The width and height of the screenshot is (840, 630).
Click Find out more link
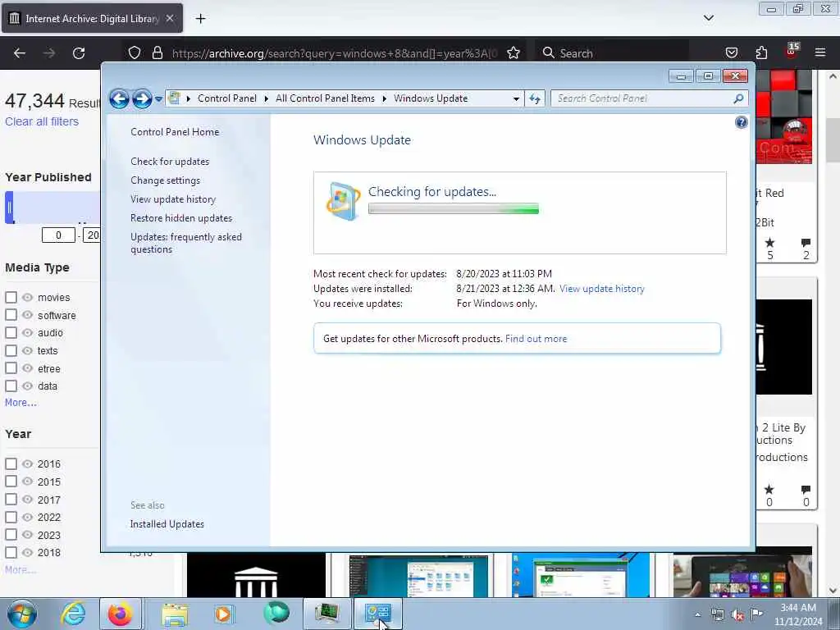536,339
